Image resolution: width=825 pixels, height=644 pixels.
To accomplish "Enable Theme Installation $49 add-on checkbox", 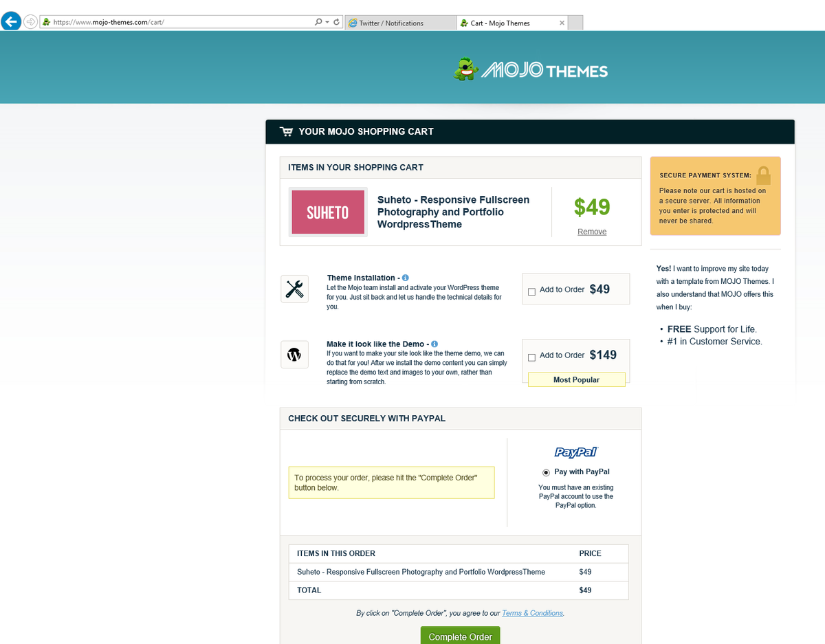I will point(531,291).
